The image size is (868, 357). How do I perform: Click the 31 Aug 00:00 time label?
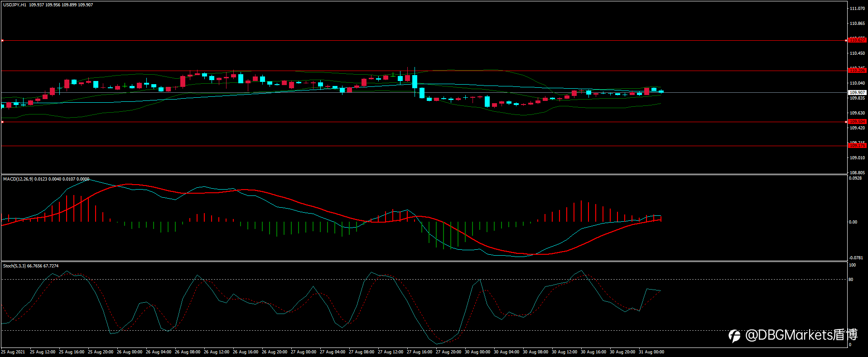pyautogui.click(x=651, y=352)
